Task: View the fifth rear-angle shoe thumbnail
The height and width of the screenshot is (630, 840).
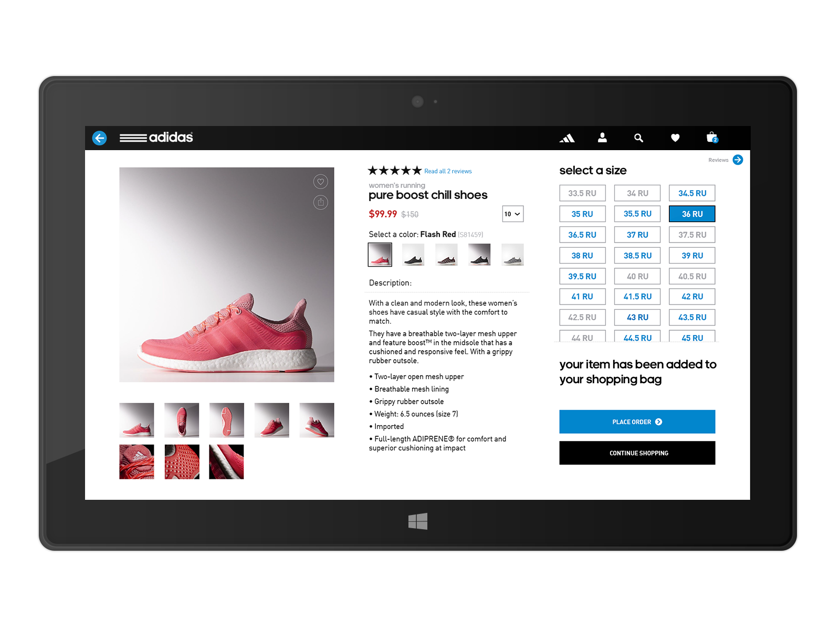Action: pyautogui.click(x=317, y=420)
